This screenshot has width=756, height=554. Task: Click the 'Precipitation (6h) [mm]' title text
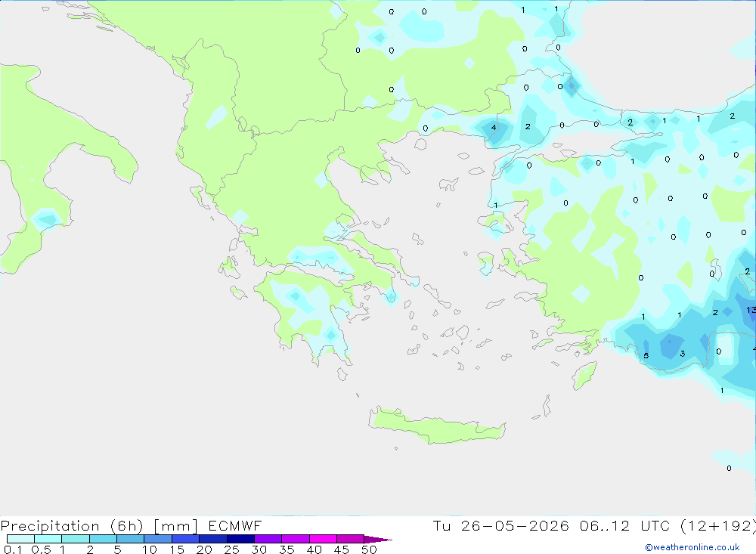pyautogui.click(x=99, y=526)
